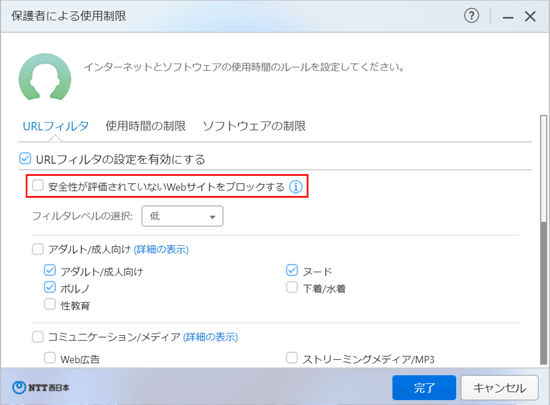Toggle コミュニケーション/メディア 詳細の表示 link
The width and height of the screenshot is (550, 405).
[210, 337]
